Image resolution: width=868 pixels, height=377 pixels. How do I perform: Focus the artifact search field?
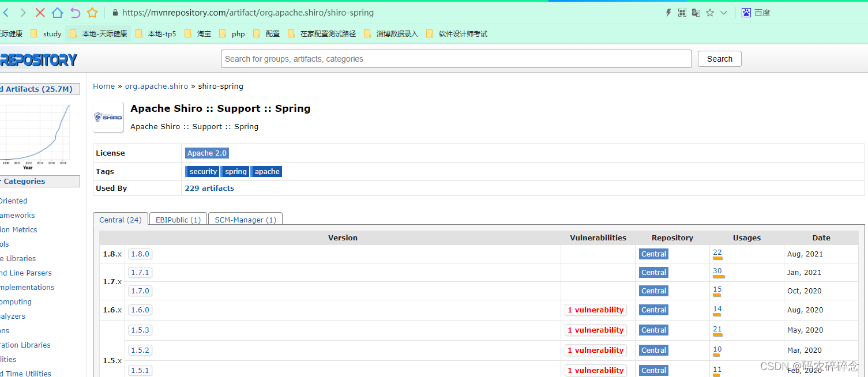pyautogui.click(x=456, y=59)
